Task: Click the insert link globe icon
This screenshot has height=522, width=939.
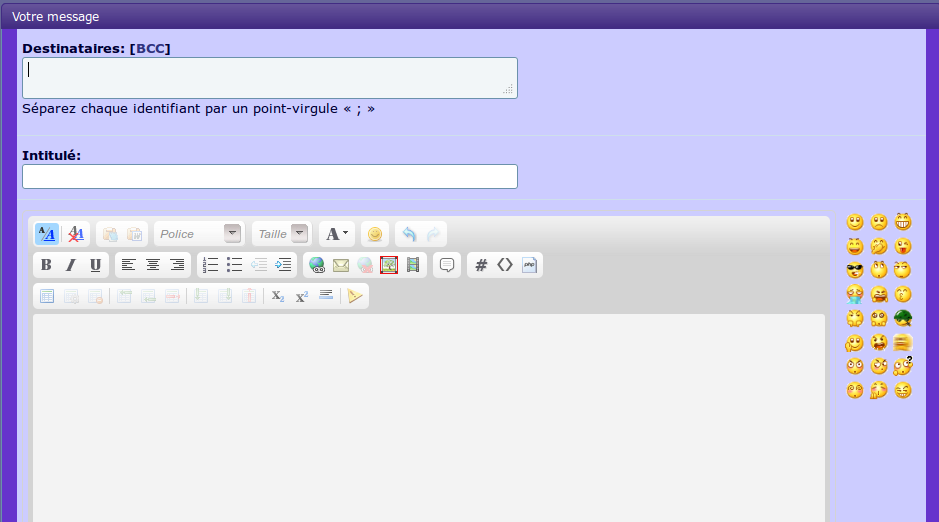Action: (x=317, y=265)
